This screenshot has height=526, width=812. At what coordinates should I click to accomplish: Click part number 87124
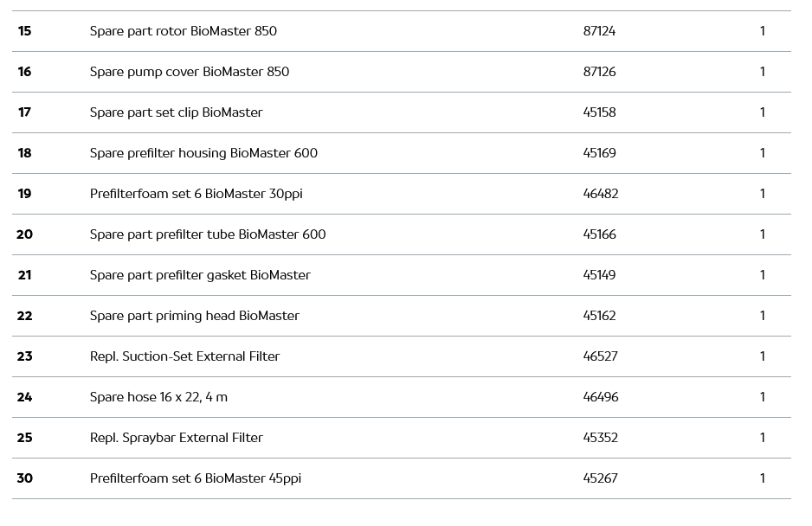[599, 31]
